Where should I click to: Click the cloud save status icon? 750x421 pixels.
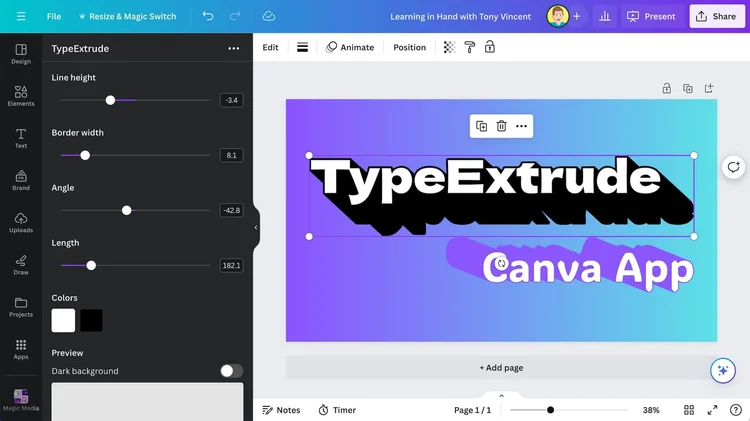(x=269, y=16)
